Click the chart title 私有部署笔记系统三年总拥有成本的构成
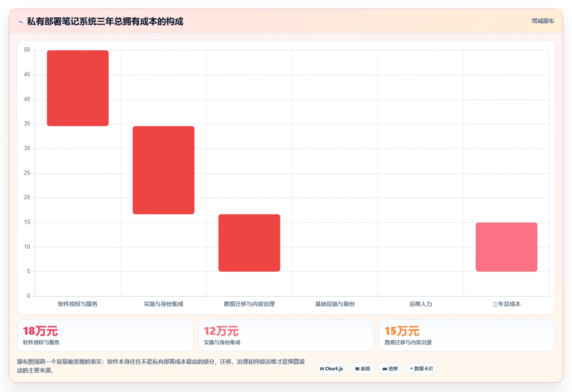Screen dimensions: 572x392 (x=105, y=21)
